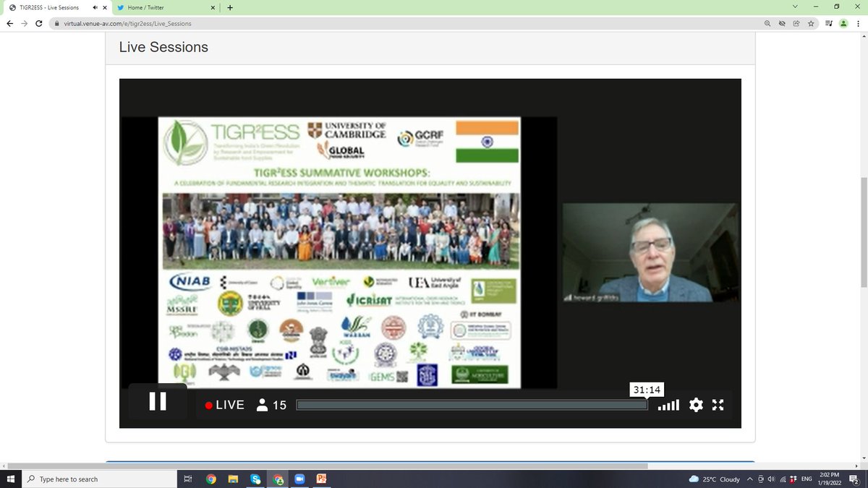
Task: Open the video settings gear
Action: pyautogui.click(x=696, y=405)
